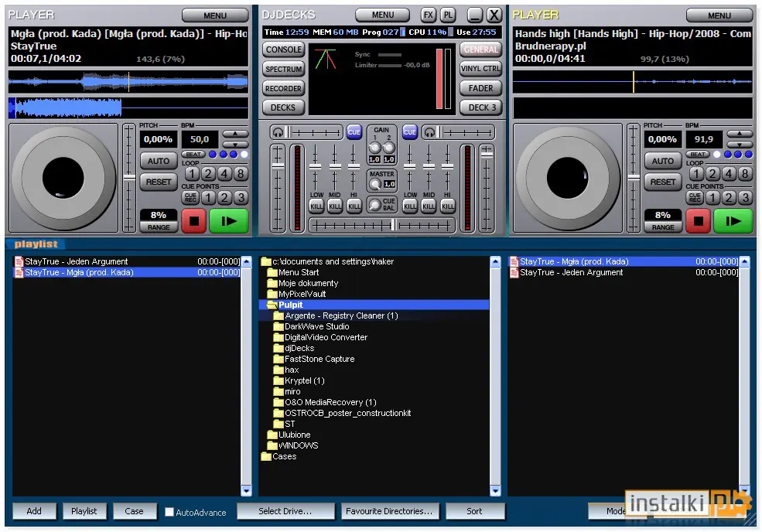Click the Add button
The width and height of the screenshot is (762, 532).
point(34,511)
